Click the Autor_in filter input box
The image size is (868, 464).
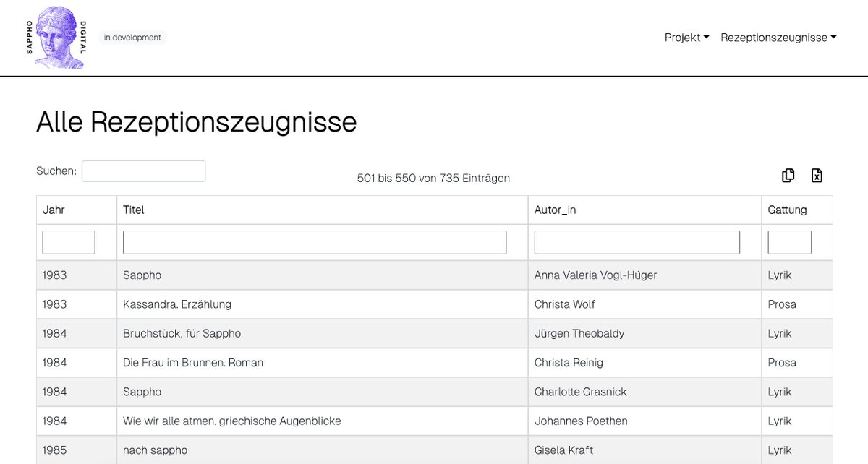pos(637,241)
